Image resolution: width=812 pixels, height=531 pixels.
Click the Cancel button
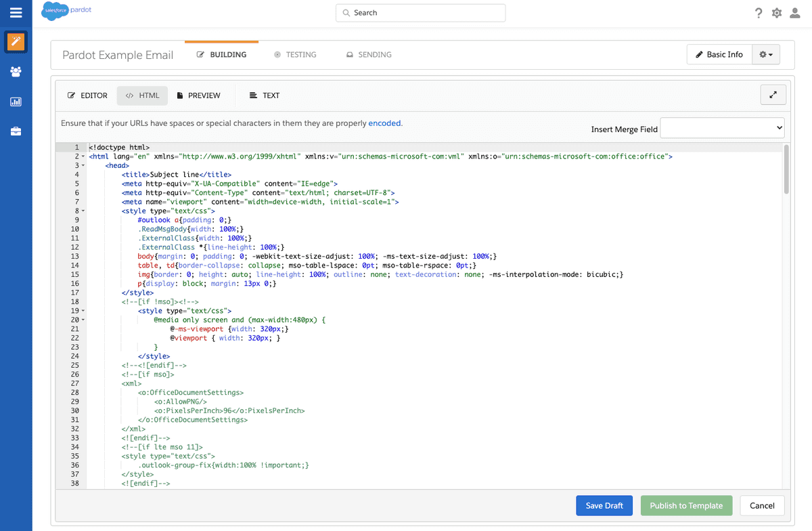point(762,505)
